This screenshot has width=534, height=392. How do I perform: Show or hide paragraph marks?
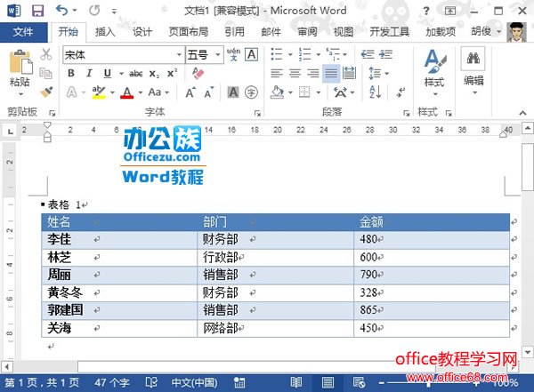(x=400, y=92)
